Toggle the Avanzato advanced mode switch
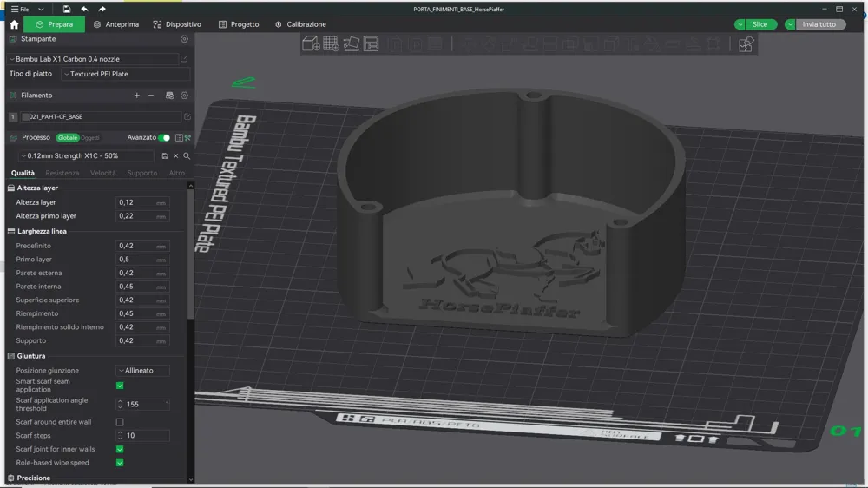 click(x=164, y=137)
